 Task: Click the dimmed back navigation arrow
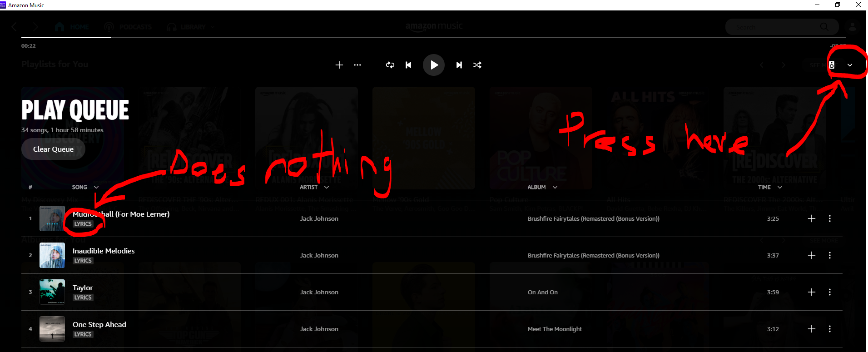point(14,27)
